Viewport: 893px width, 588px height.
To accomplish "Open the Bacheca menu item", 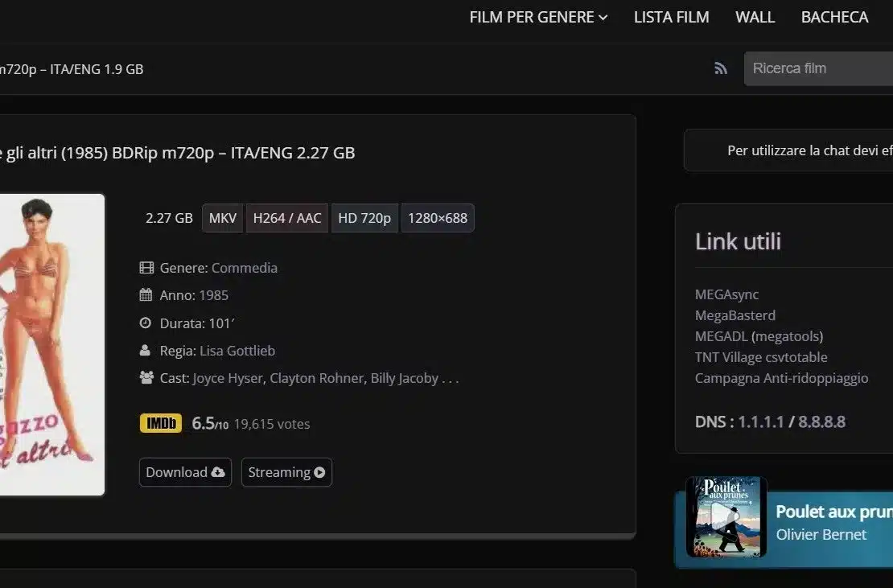I will pyautogui.click(x=834, y=17).
